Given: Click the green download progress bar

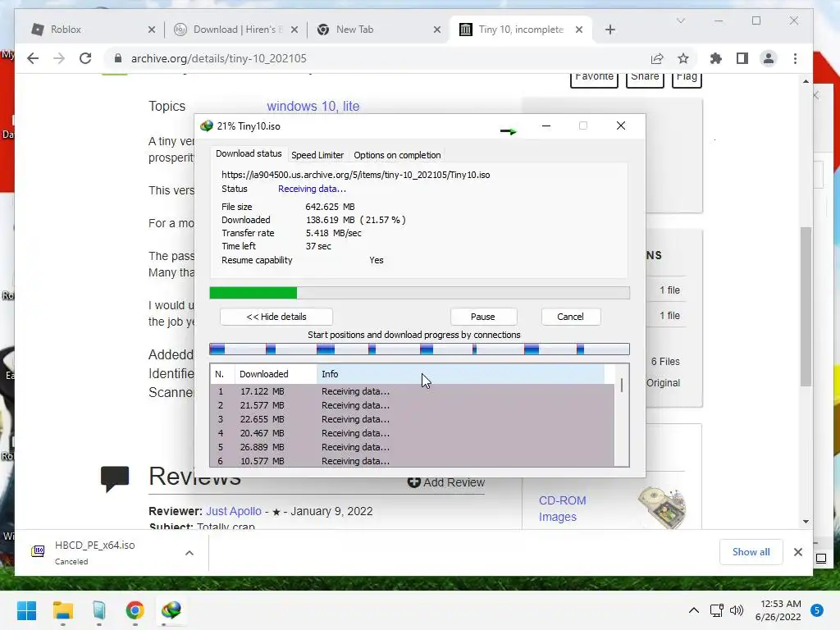Looking at the screenshot, I should 419,293.
